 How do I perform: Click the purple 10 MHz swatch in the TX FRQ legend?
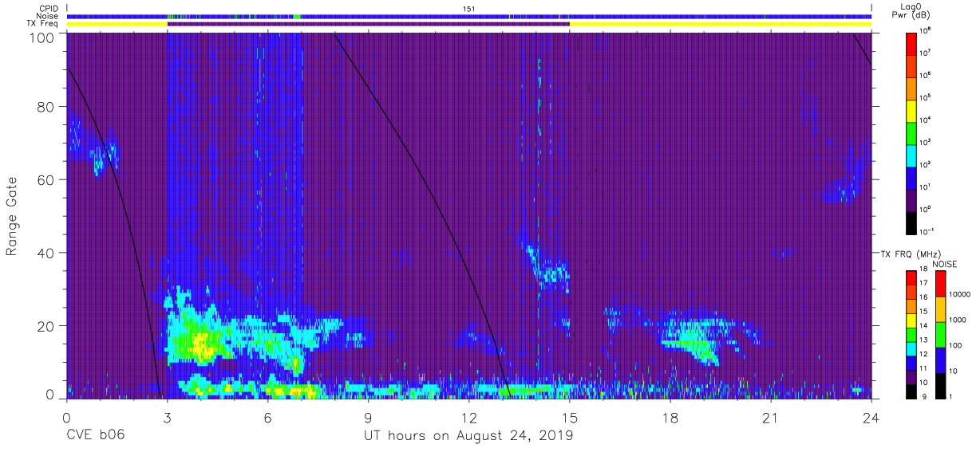[911, 376]
